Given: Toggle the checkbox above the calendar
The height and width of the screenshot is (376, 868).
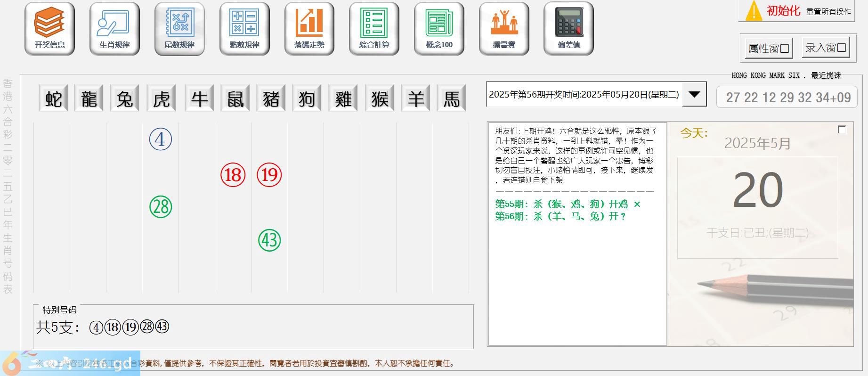Looking at the screenshot, I should point(842,130).
